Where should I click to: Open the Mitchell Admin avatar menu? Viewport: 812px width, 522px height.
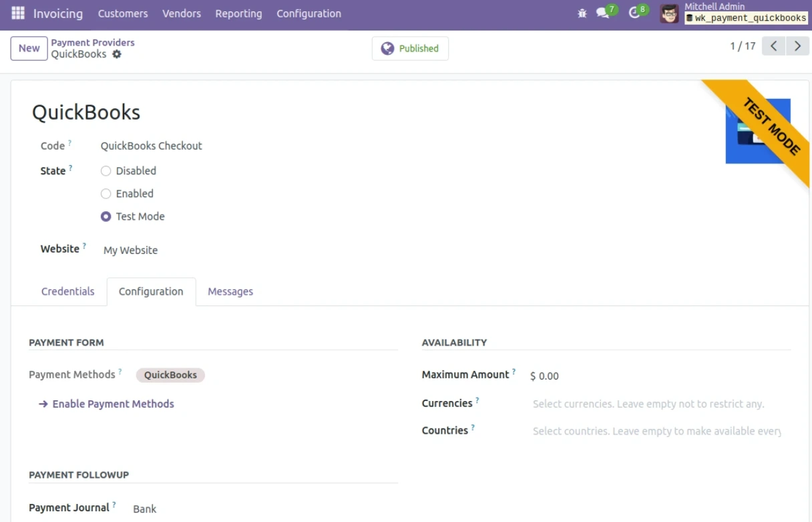pyautogui.click(x=668, y=13)
